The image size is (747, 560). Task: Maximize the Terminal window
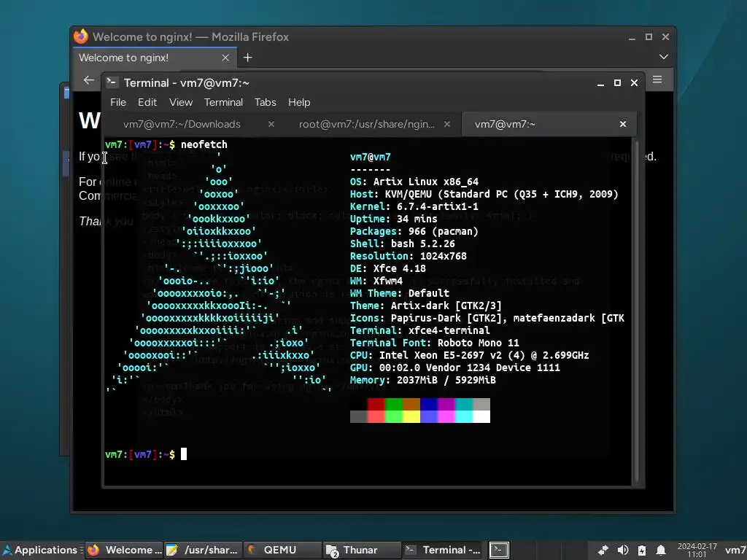(x=617, y=83)
